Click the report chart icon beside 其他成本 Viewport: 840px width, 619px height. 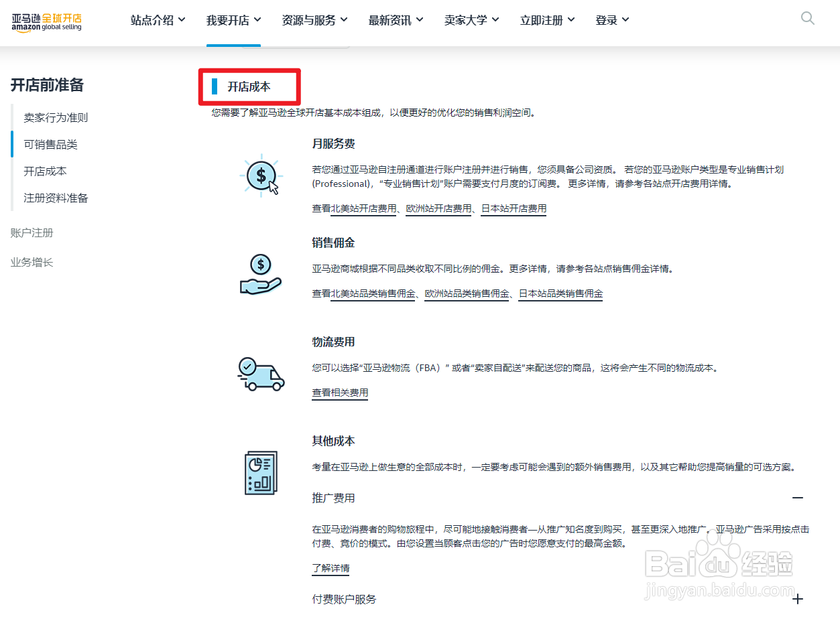[261, 473]
